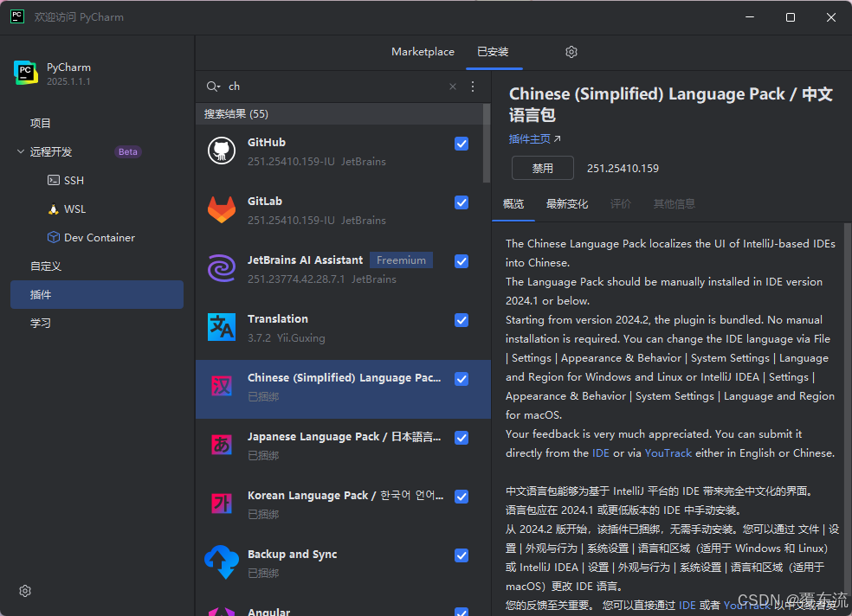Click the JetBrains AI Assistant spiral icon

coord(222,268)
